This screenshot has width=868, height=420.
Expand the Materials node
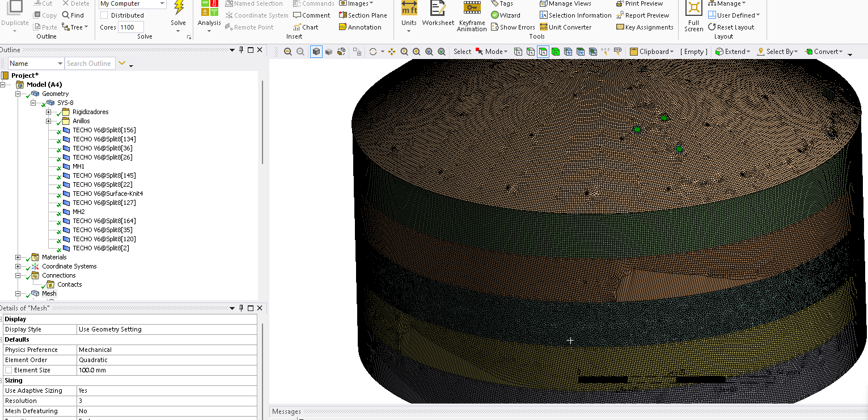point(18,257)
